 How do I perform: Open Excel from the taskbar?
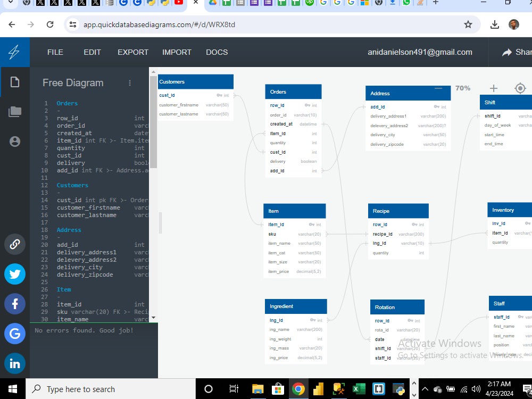point(358,389)
